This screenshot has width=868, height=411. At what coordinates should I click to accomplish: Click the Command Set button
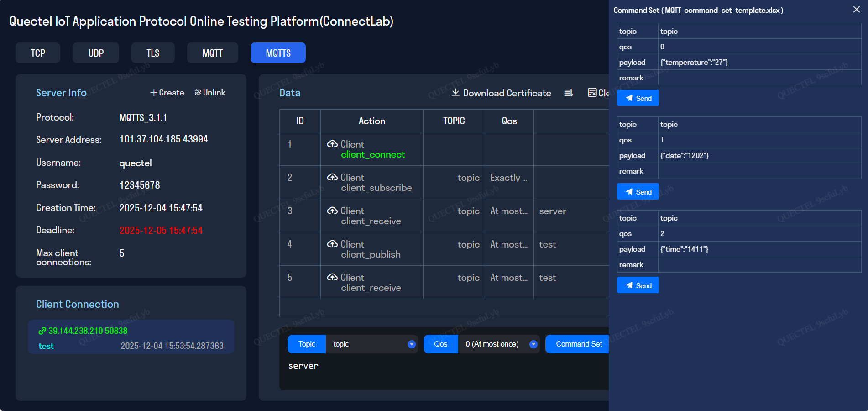[x=578, y=344]
